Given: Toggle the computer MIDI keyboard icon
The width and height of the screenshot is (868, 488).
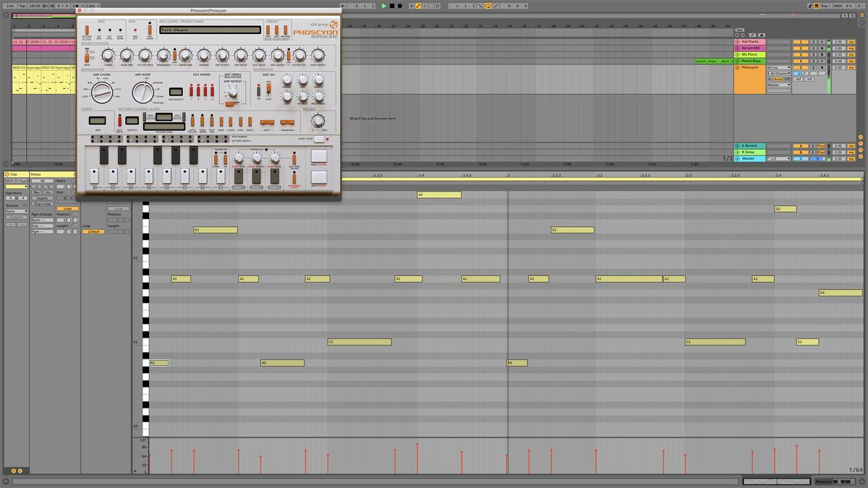Looking at the screenshot, I should pyautogui.click(x=815, y=6).
